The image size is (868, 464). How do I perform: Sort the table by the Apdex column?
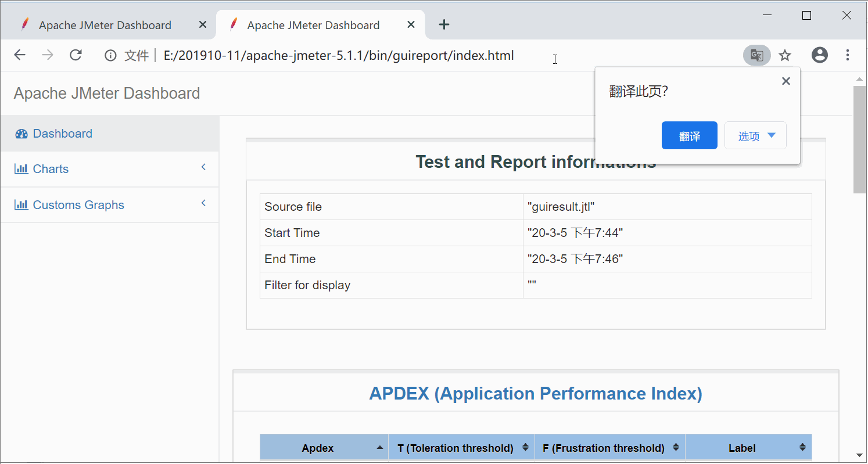[324, 448]
